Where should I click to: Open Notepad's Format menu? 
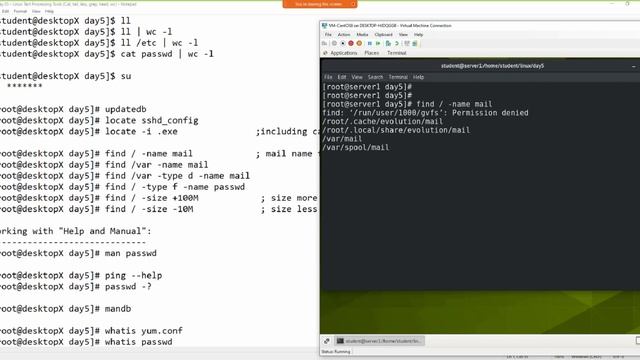pyautogui.click(x=20, y=11)
